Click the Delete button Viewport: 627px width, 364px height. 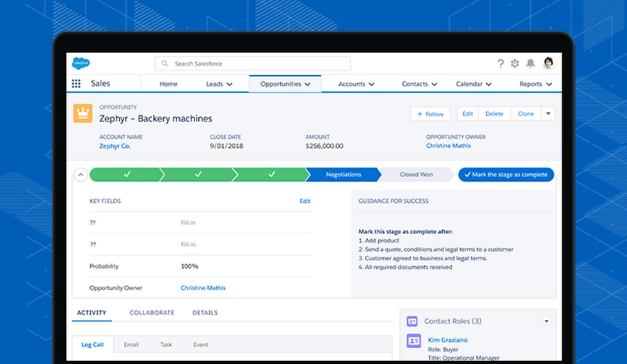pos(494,114)
